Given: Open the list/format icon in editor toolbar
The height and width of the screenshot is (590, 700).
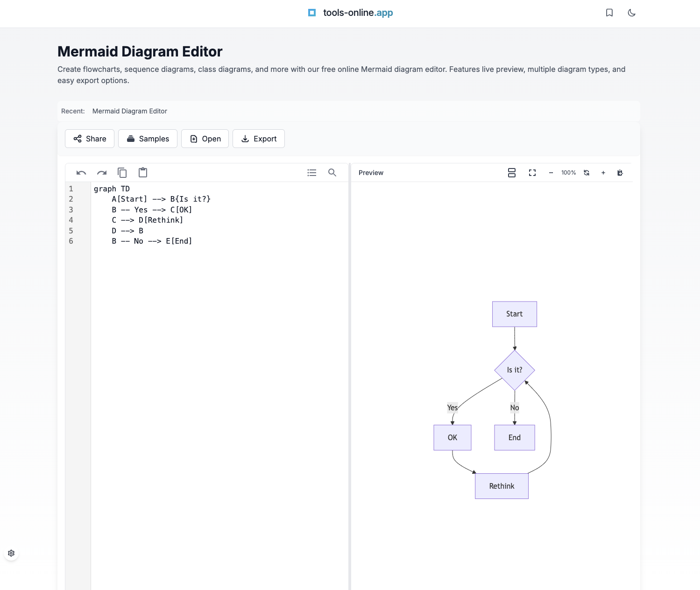Looking at the screenshot, I should pyautogui.click(x=312, y=173).
